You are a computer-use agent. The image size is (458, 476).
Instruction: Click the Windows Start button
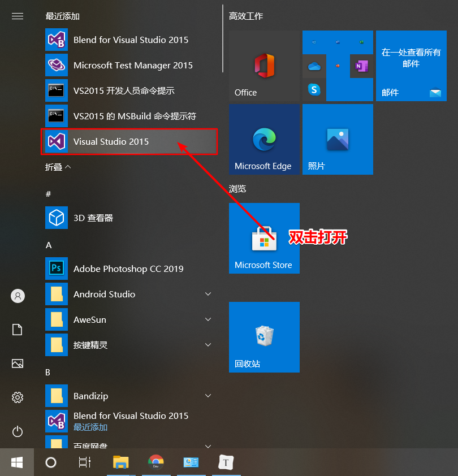click(x=17, y=462)
